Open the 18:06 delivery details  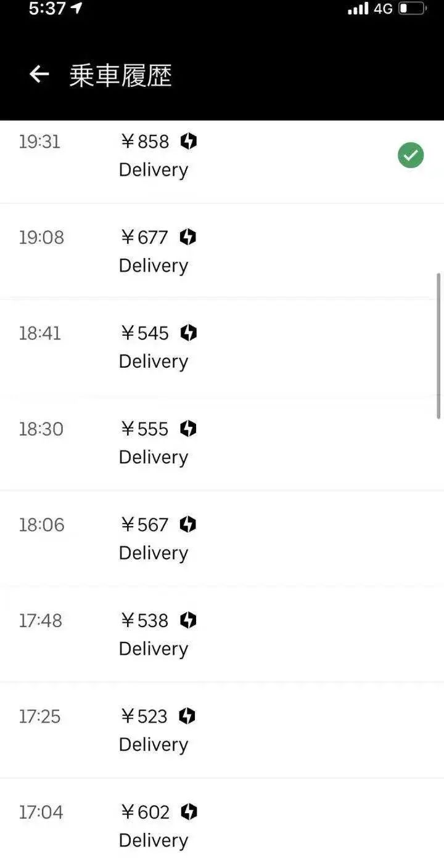coord(222,538)
